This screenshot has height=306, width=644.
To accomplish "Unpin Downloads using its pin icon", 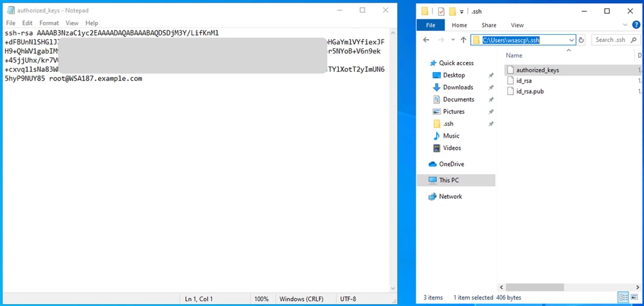I will tap(490, 88).
